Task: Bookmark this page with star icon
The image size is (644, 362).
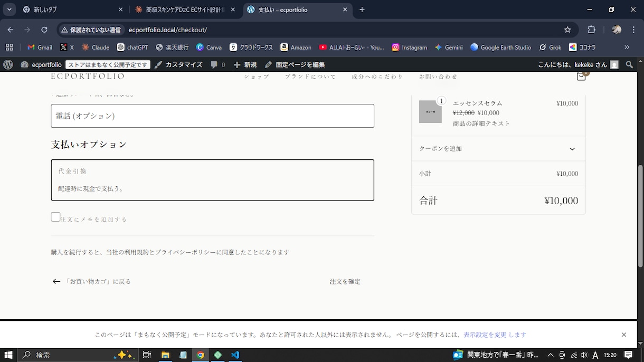Action: pos(567,30)
